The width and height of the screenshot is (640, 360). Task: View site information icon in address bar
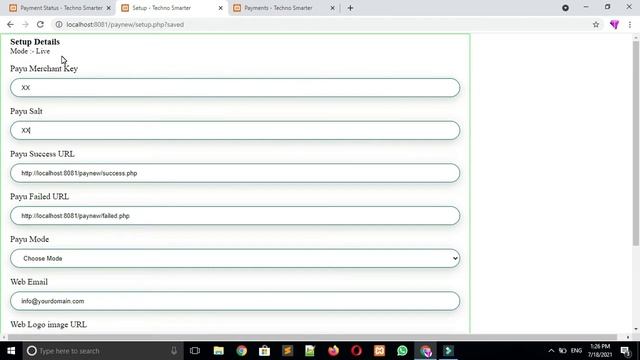point(59,24)
